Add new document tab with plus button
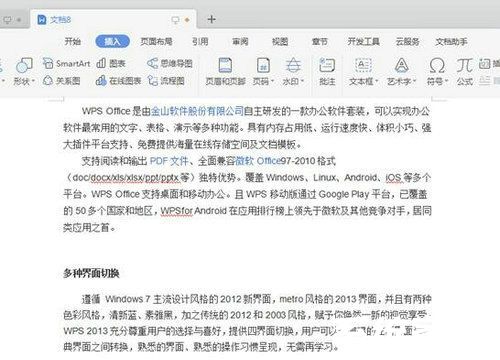This screenshot has height=360, width=500. pos(211,19)
